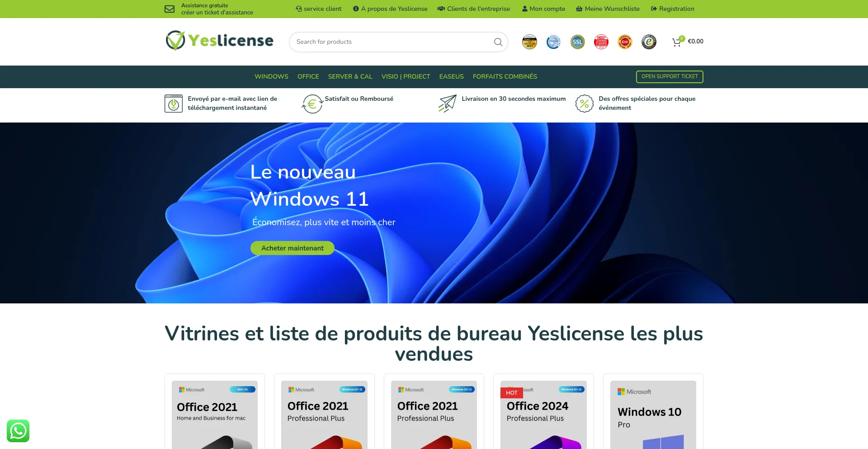Open Clients de l'entreprise link

[473, 9]
